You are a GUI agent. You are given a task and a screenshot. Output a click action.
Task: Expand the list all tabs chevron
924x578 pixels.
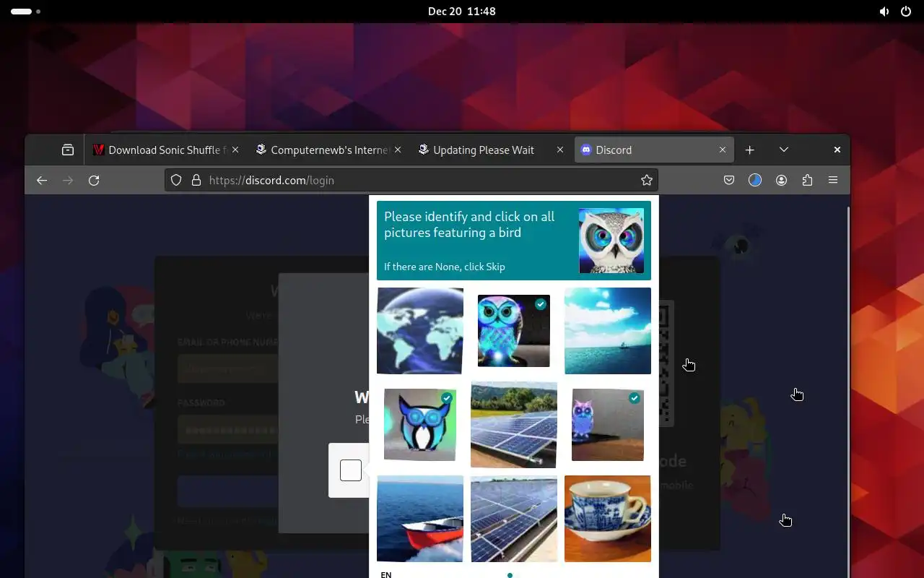[784, 150]
